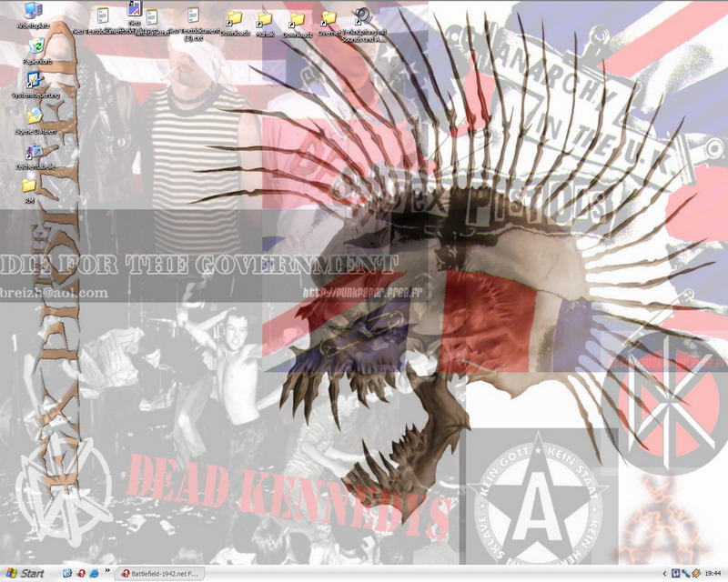Select the RM folder on the desktop
This screenshot has height=582, width=728.
[29, 190]
